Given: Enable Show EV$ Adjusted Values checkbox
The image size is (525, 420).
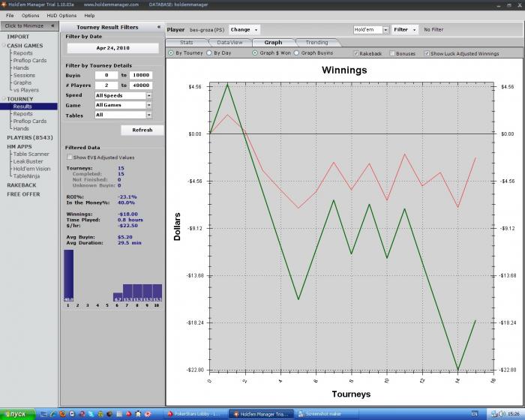Looking at the screenshot, I should point(70,157).
